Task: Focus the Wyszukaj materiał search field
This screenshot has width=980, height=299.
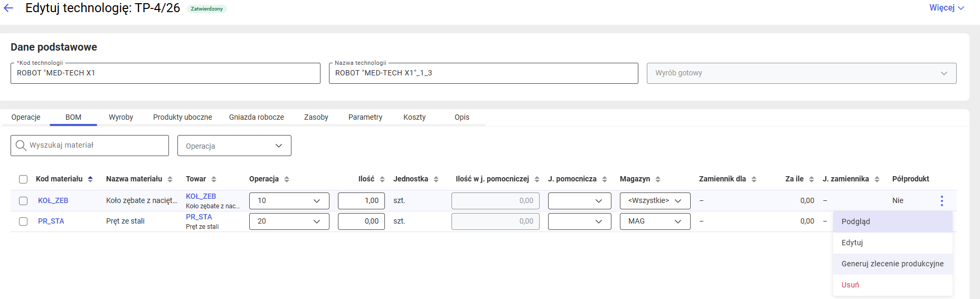Action: (90, 146)
